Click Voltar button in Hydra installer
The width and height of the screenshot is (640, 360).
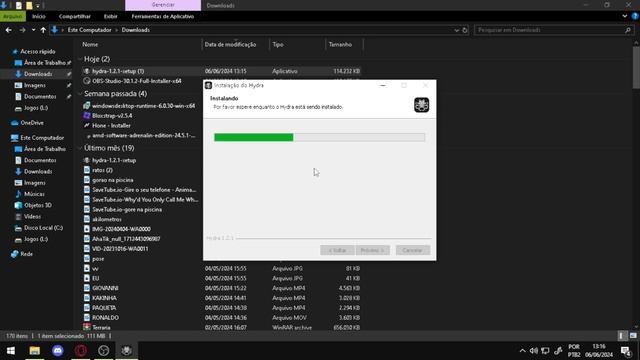coord(337,250)
